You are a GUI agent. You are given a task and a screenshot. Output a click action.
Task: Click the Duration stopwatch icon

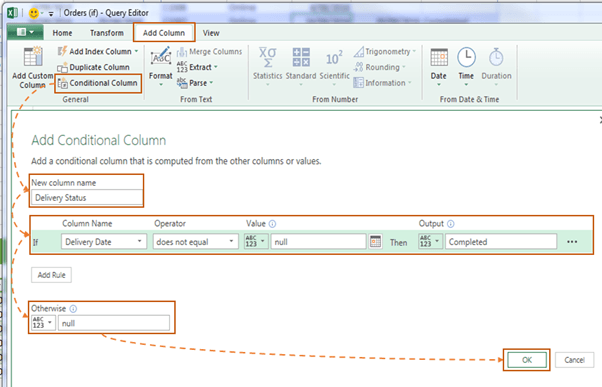coord(496,57)
